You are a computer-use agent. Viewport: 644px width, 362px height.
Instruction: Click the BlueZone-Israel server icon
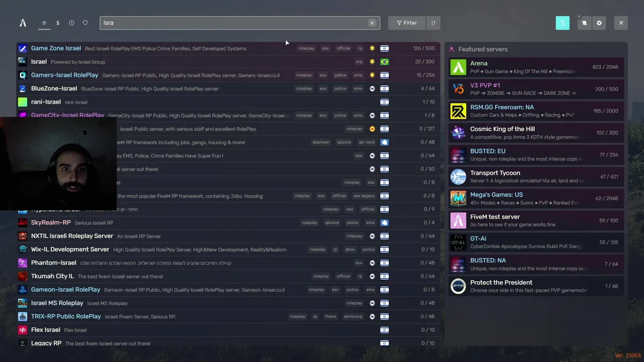23,88
